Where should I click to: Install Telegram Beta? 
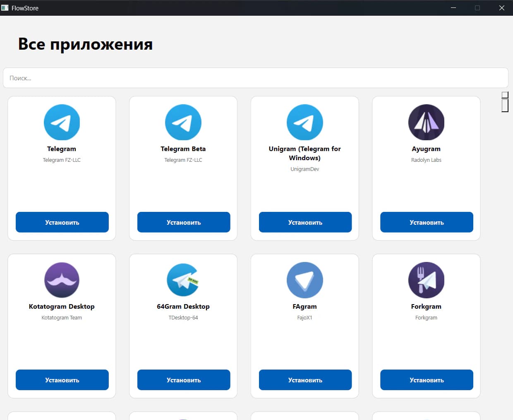click(184, 222)
